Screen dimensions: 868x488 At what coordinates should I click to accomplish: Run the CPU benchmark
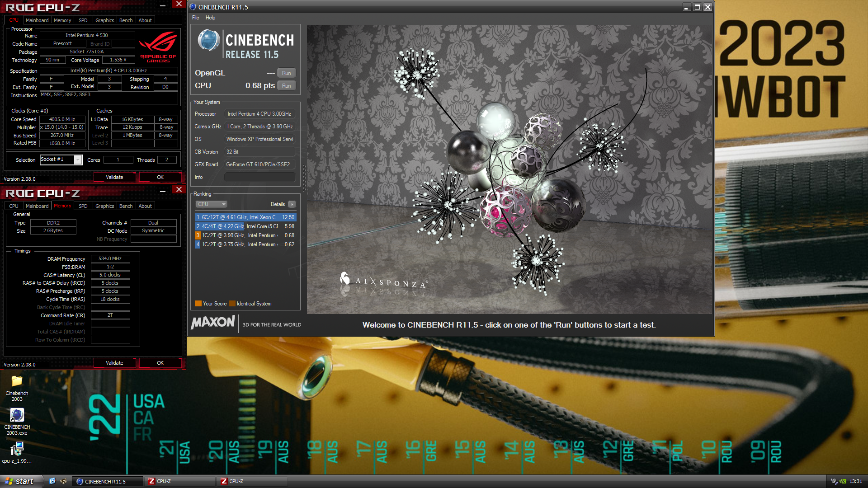coord(286,86)
